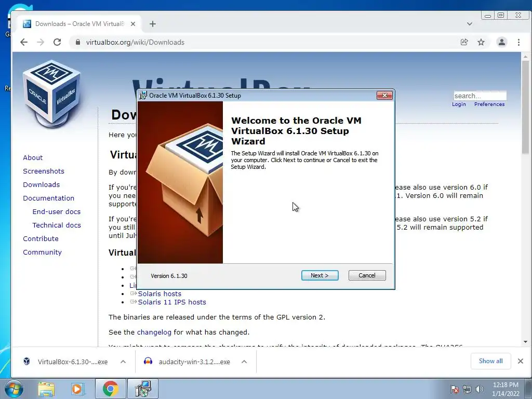Switch to Chrome via taskbar icon
This screenshot has width=532, height=399.
pyautogui.click(x=110, y=389)
